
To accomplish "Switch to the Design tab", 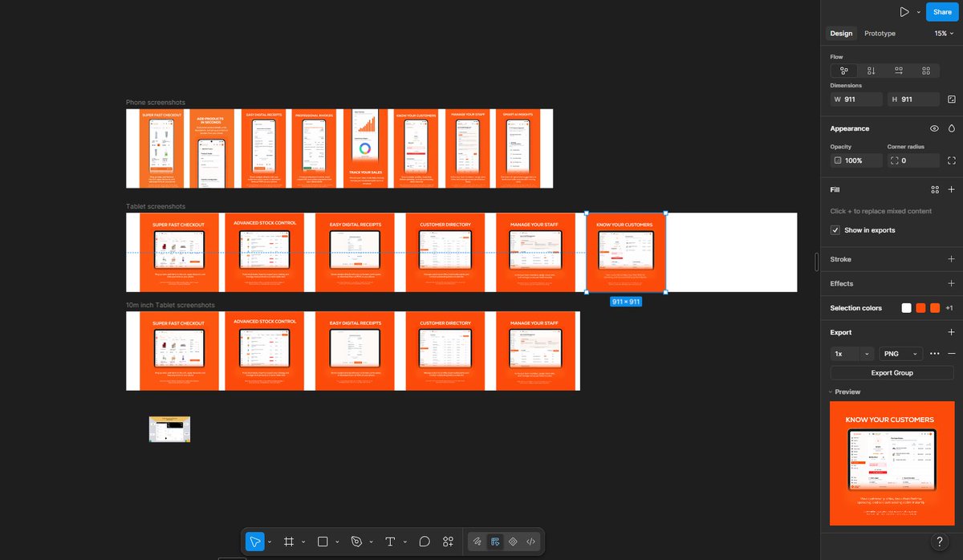I will point(841,34).
